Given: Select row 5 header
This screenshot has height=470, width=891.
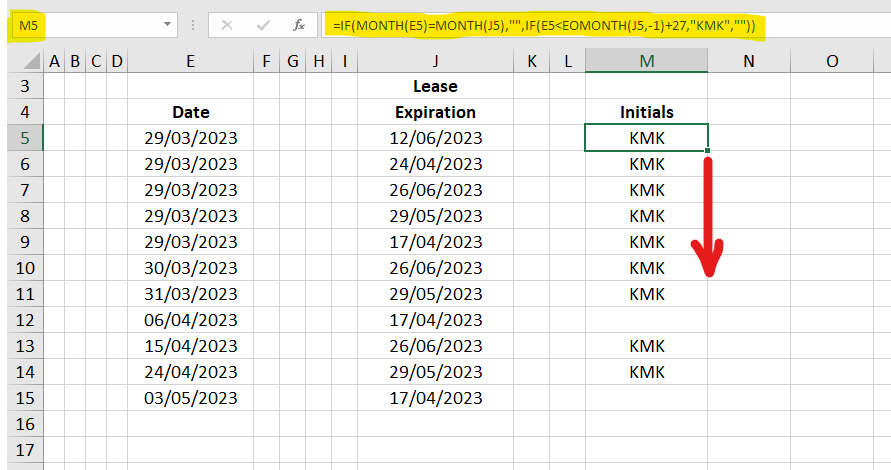Looking at the screenshot, I should pyautogui.click(x=25, y=138).
